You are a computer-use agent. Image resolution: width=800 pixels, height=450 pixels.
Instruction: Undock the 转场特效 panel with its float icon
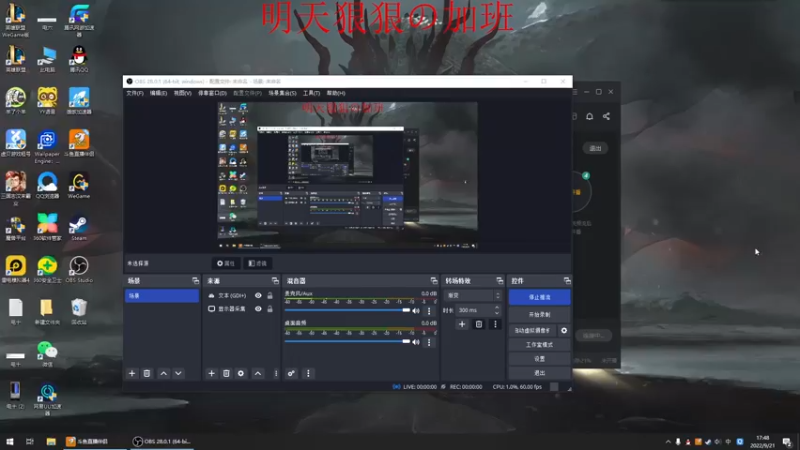pyautogui.click(x=499, y=281)
